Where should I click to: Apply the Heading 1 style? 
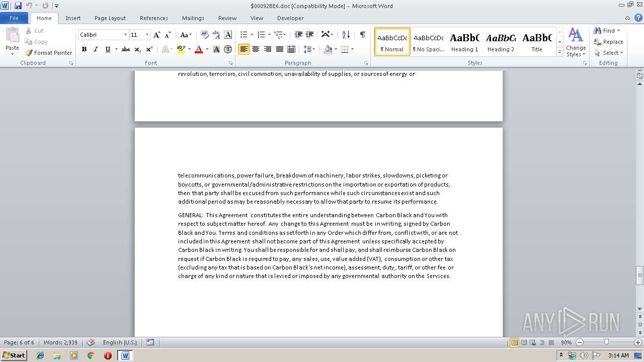pos(464,42)
